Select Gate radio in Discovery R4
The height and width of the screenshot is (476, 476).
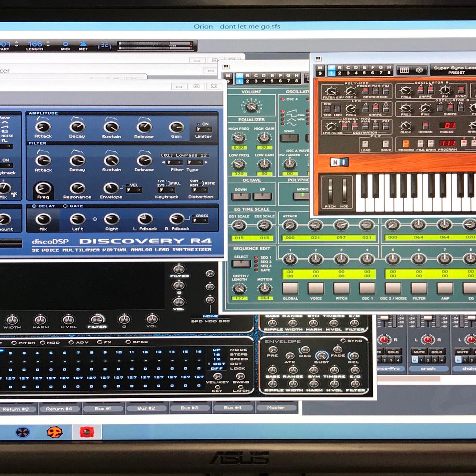click(65, 206)
